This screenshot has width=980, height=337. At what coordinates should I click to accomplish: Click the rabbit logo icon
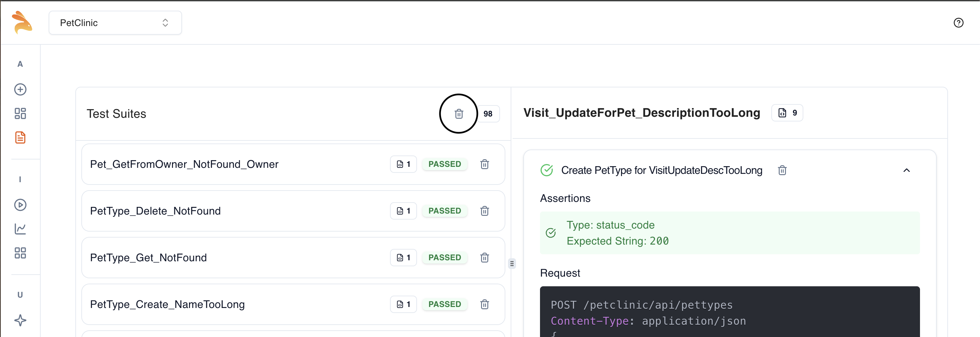click(x=22, y=22)
